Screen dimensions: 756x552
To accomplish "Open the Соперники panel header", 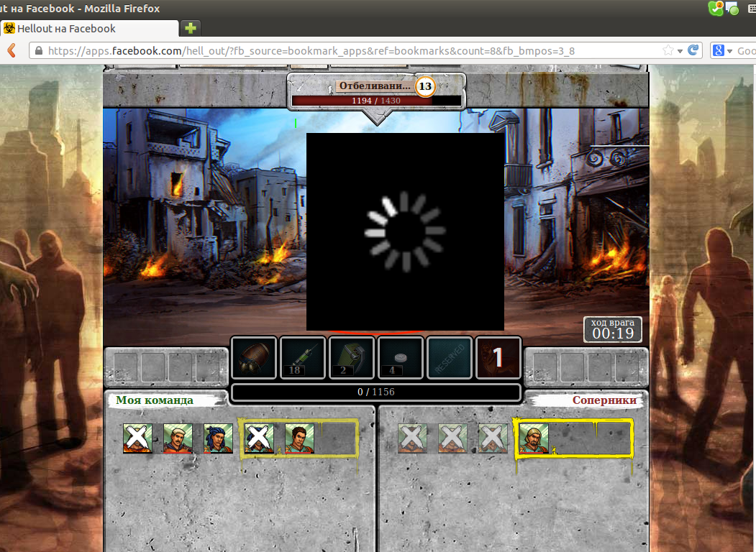I will (604, 400).
